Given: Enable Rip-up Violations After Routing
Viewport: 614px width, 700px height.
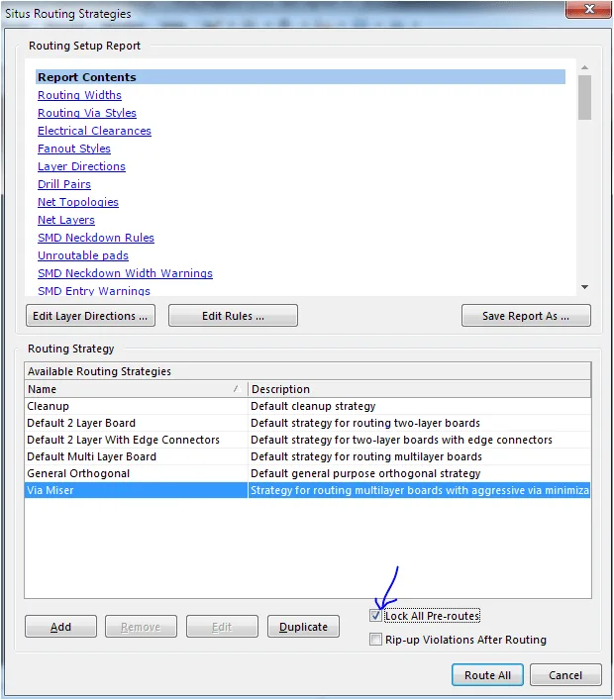Looking at the screenshot, I should [375, 640].
